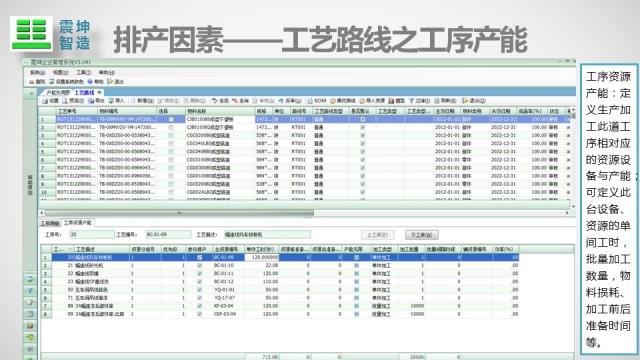
Task: Click the route grid horizontal scrollbar thumb
Action: 179,213
